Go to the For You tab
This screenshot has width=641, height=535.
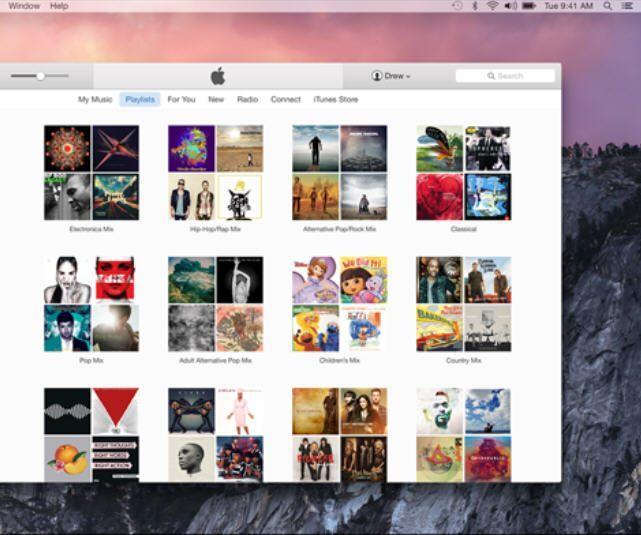pos(182,99)
